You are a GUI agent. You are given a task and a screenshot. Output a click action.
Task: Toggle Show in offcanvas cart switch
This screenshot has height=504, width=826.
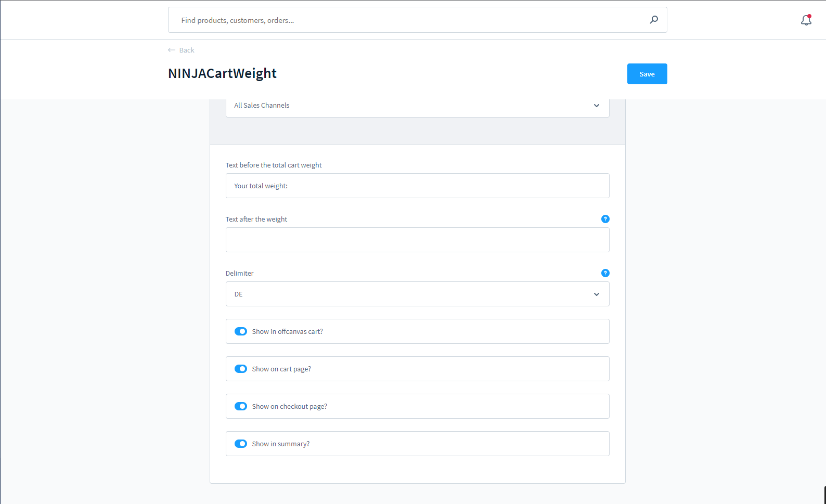241,331
